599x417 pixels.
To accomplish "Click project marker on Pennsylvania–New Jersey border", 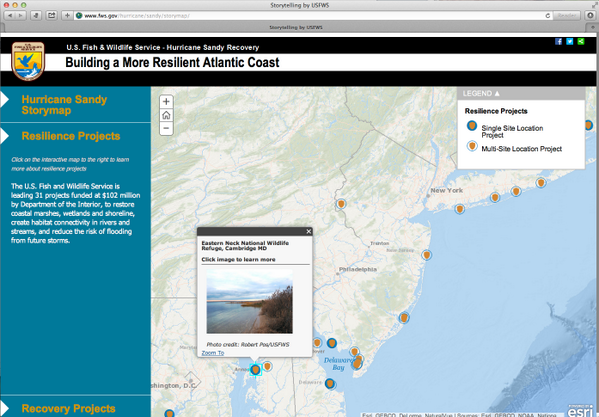I will click(341, 204).
